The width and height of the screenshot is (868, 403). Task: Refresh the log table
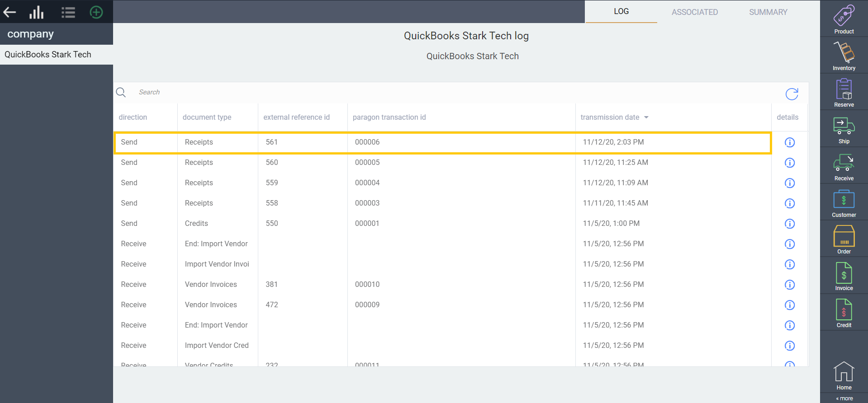coord(792,94)
